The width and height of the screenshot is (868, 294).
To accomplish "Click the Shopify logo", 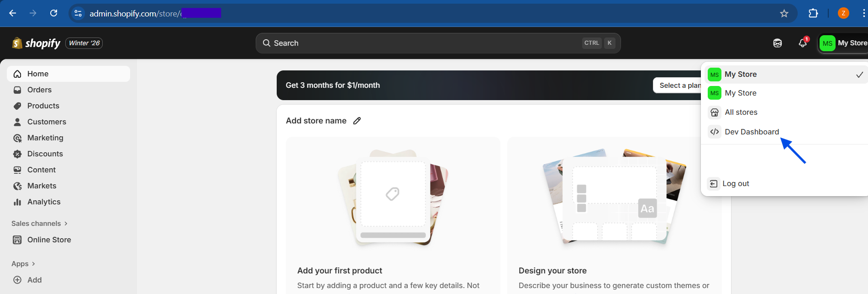I will click(36, 43).
